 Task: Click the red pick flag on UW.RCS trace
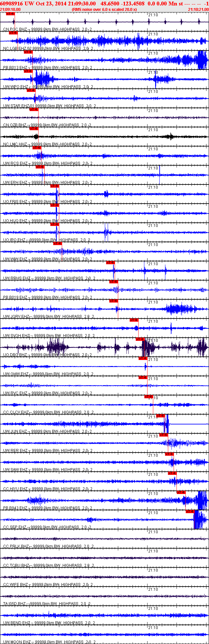click(x=37, y=148)
